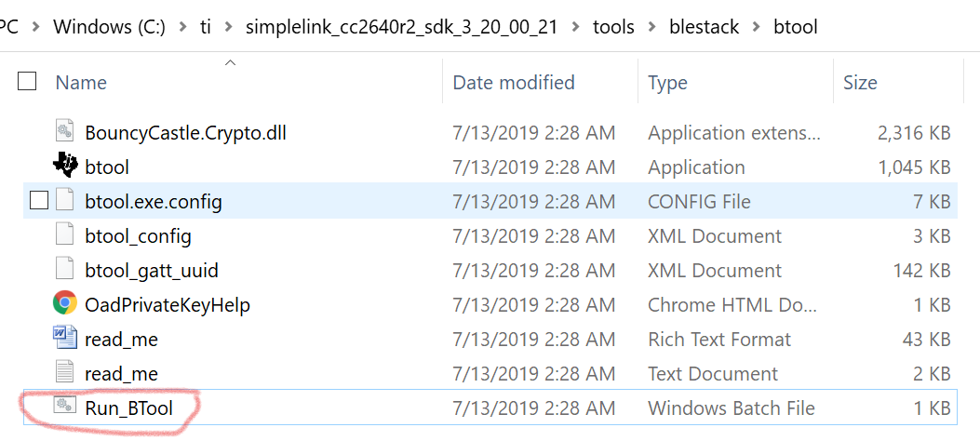Check the btool.exe.config item checkbox
The height and width of the screenshot is (441, 980).
coord(38,201)
